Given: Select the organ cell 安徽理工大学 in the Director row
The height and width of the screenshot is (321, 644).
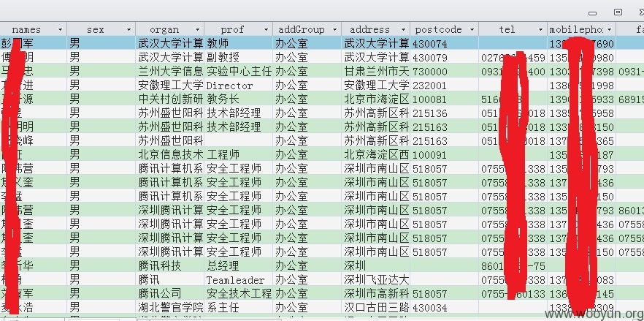Looking at the screenshot, I should point(169,86).
